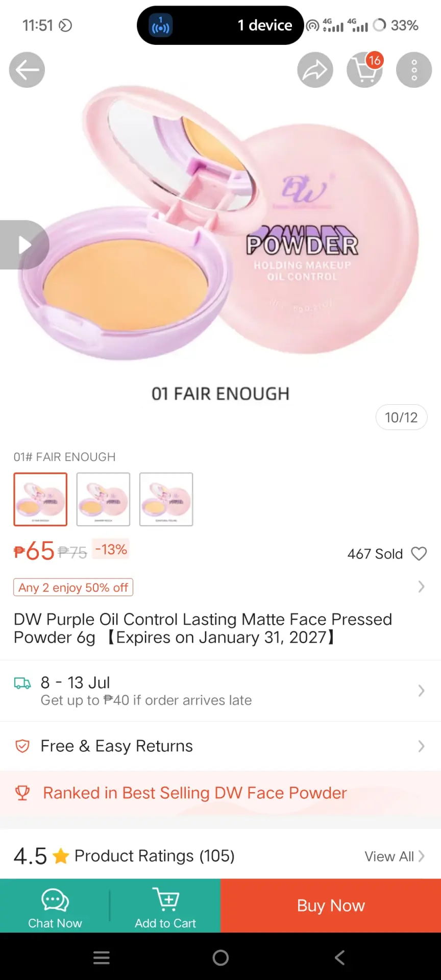This screenshot has width=441, height=980.
Task: Open the shopping cart with 16 items
Action: 365,70
